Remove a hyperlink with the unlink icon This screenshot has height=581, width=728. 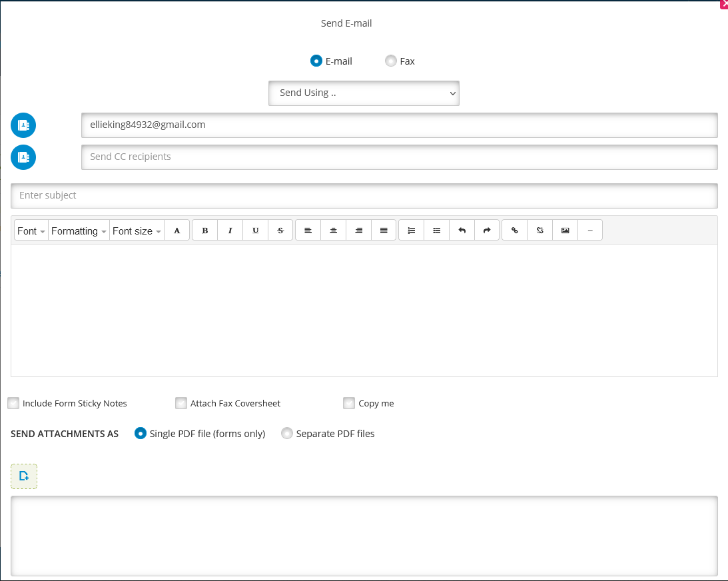540,229
